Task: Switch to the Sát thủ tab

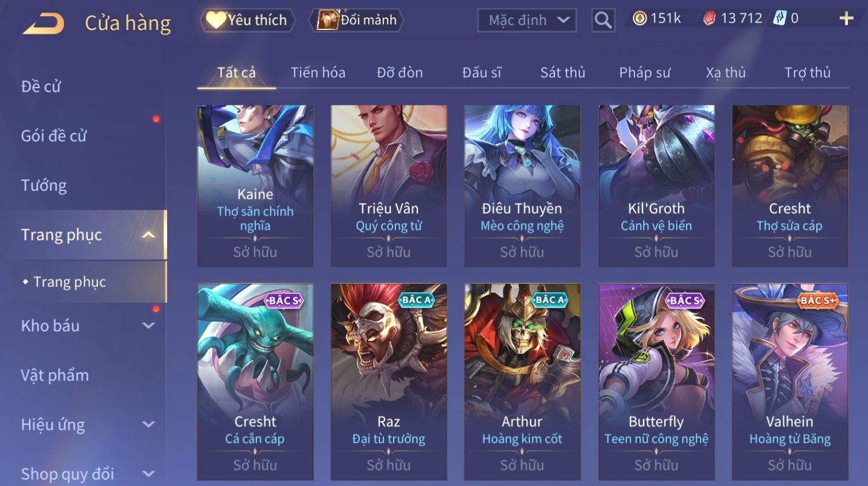Action: [x=563, y=73]
